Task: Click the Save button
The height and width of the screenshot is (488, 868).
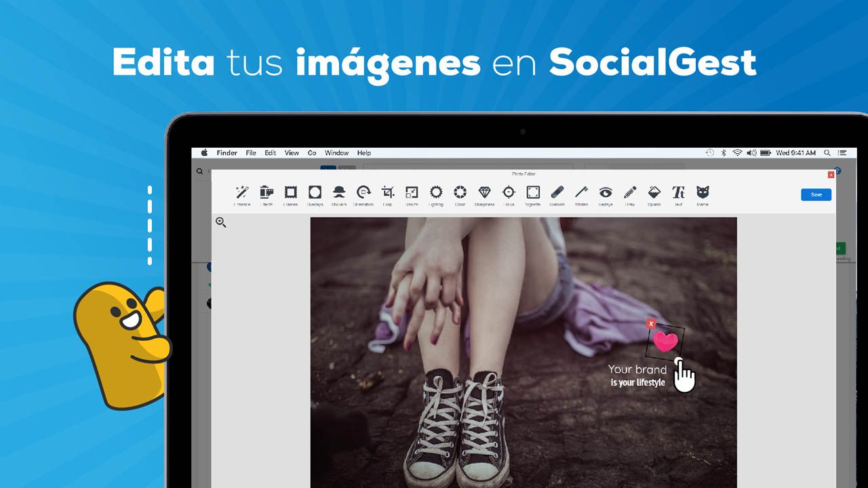Action: tap(816, 195)
